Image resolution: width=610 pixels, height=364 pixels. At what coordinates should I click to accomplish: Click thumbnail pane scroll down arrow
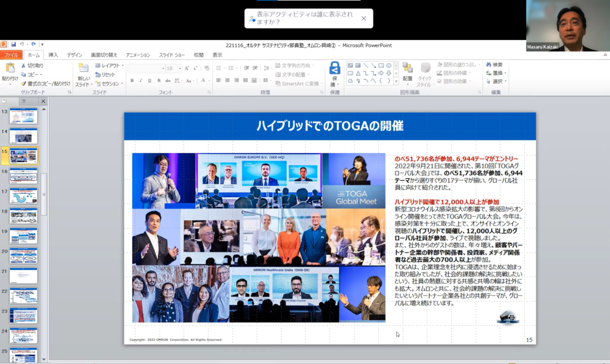pyautogui.click(x=43, y=360)
